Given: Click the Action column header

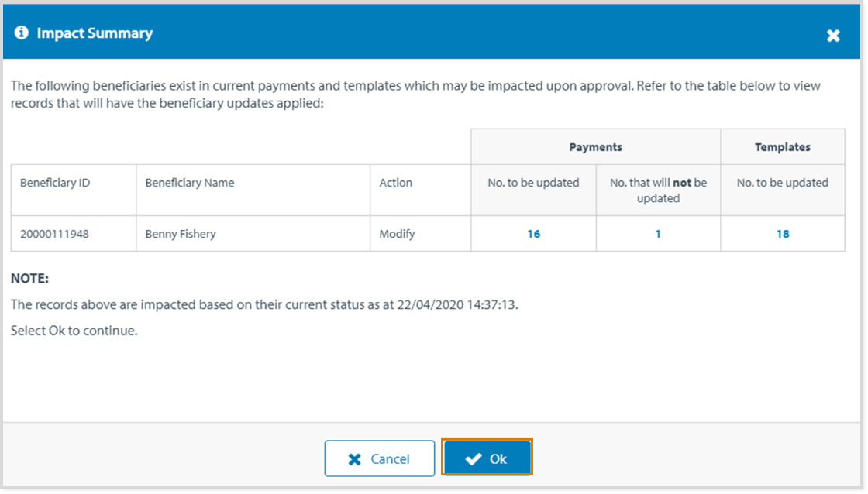Looking at the screenshot, I should (x=395, y=184).
